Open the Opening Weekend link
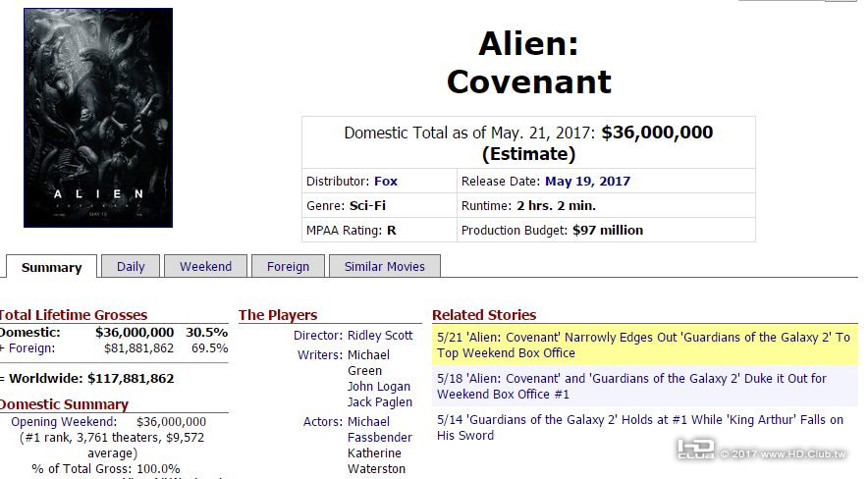Screen dimensions: 868x479 (64, 421)
